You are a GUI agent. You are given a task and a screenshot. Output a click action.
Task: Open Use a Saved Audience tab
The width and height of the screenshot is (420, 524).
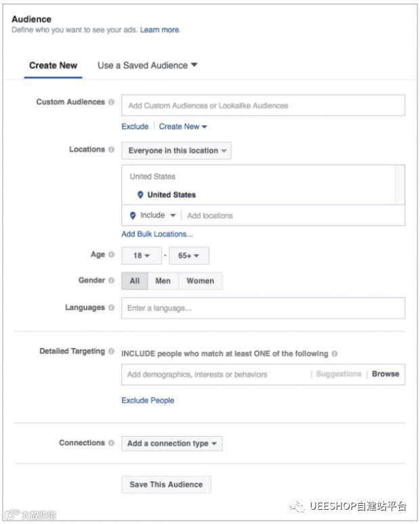tap(147, 66)
